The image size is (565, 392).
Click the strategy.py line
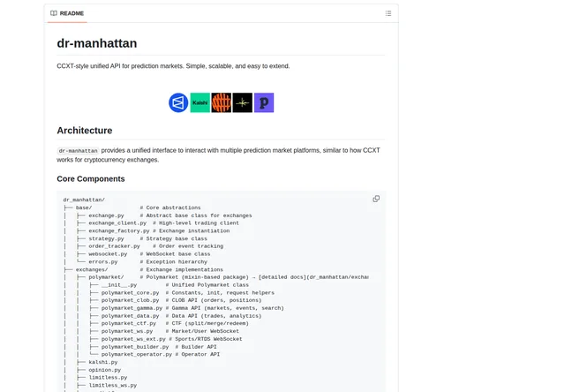click(x=135, y=239)
